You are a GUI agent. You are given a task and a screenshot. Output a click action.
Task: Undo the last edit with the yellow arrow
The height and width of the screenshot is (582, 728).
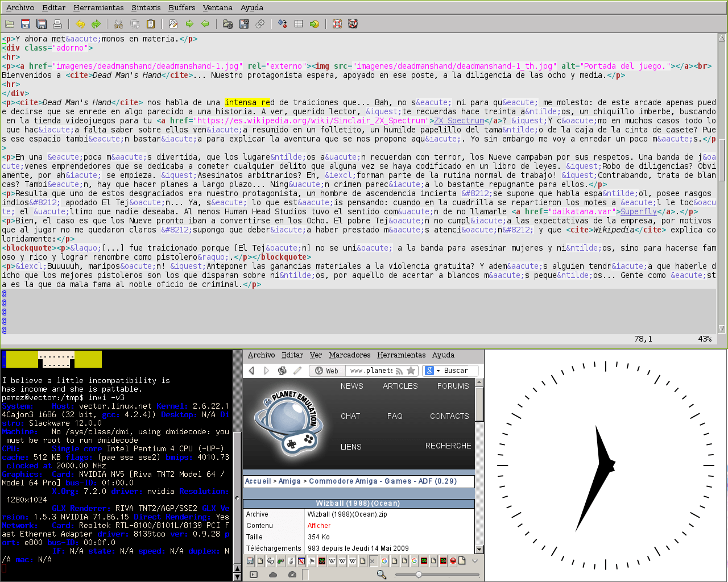coord(80,24)
